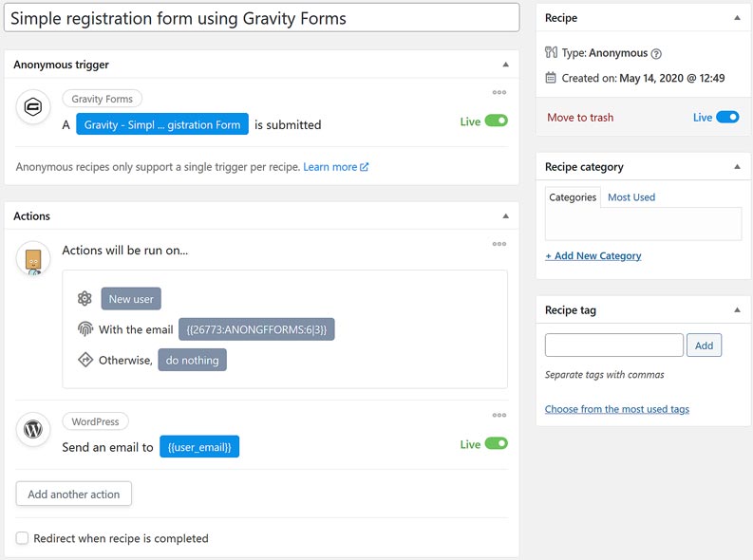753x560 pixels.
Task: Click the WordPress logo icon
Action: coord(33,429)
